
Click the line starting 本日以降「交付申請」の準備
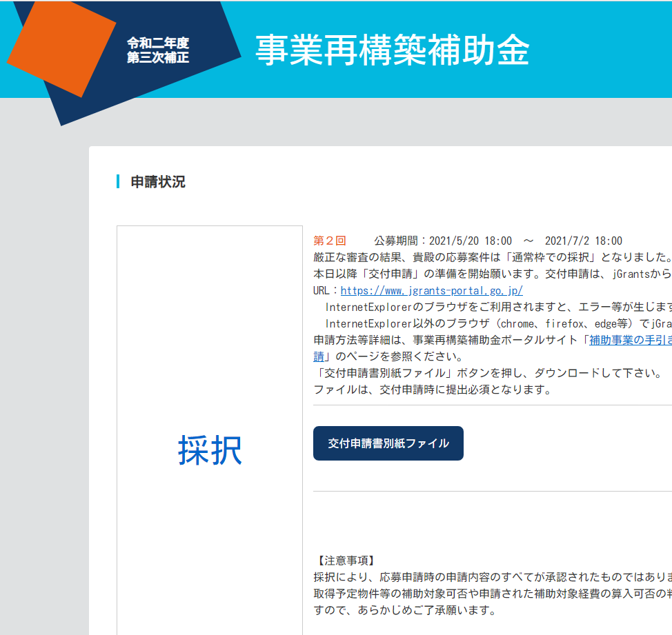pyautogui.click(x=493, y=274)
